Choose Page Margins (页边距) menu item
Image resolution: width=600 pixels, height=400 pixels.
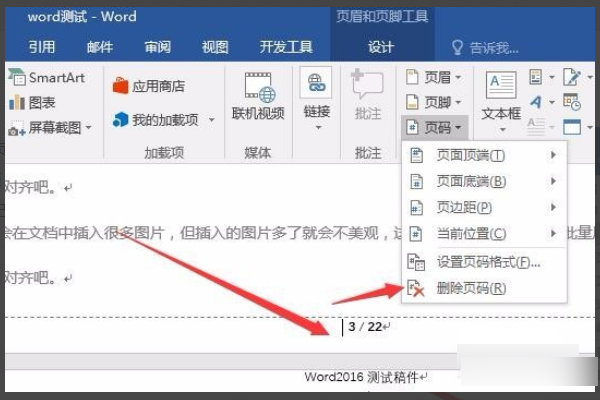(x=484, y=208)
